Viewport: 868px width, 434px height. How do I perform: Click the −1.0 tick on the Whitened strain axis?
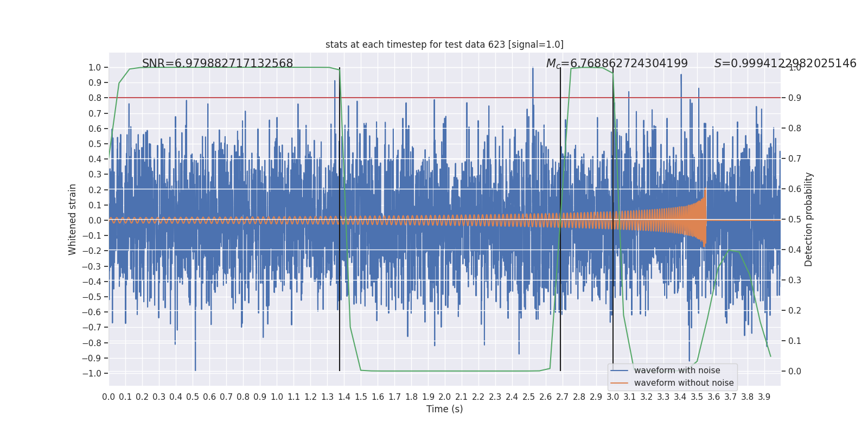pyautogui.click(x=92, y=373)
